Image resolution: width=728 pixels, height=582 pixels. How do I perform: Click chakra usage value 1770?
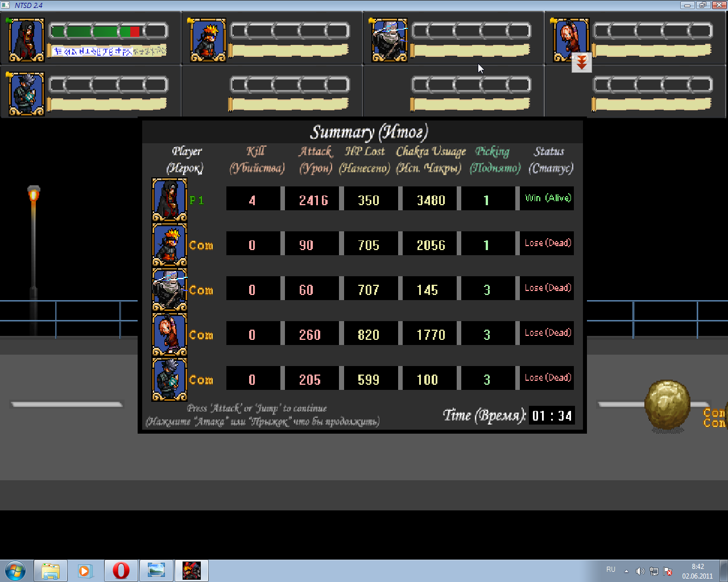coord(431,335)
